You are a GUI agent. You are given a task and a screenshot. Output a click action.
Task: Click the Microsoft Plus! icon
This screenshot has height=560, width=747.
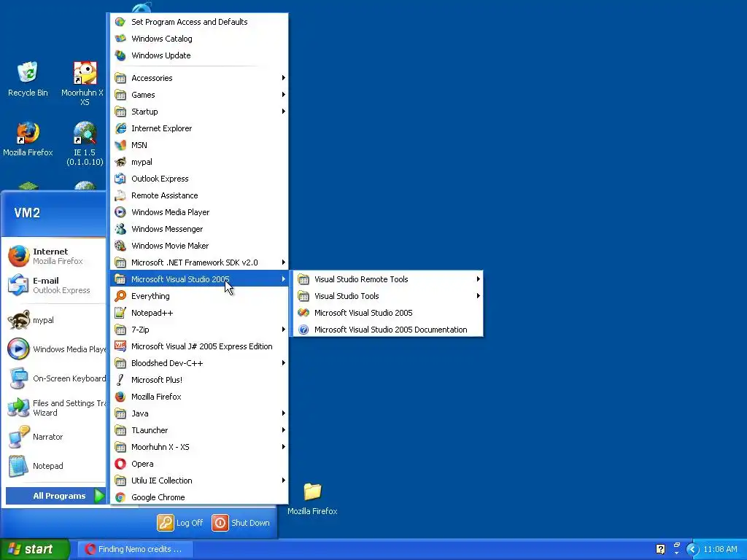120,379
